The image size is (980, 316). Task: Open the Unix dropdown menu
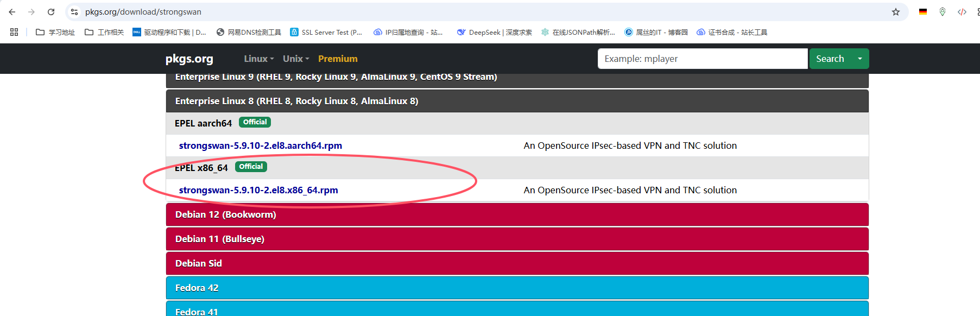[296, 59]
